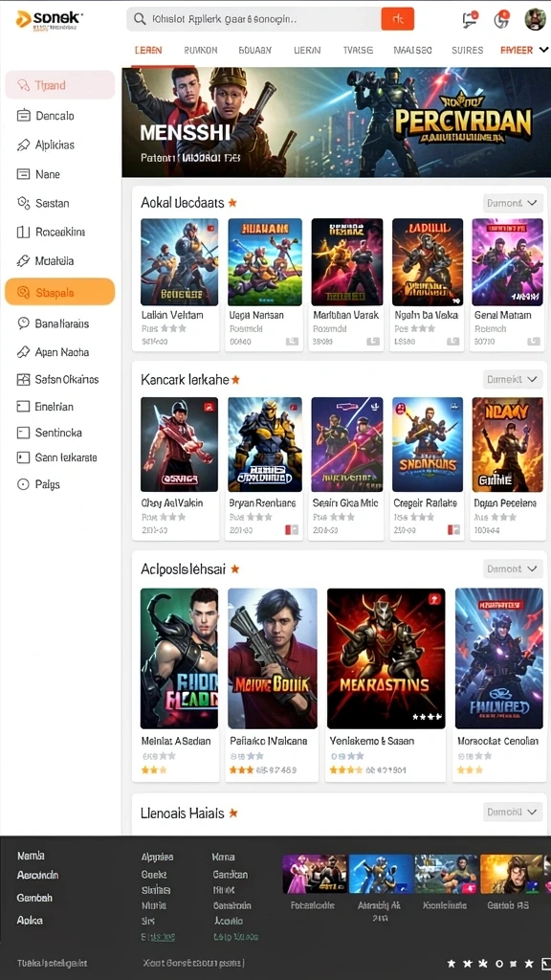This screenshot has width=551, height=980.
Task: Expand the FIVIEER dropdown chevron
Action: (543, 50)
